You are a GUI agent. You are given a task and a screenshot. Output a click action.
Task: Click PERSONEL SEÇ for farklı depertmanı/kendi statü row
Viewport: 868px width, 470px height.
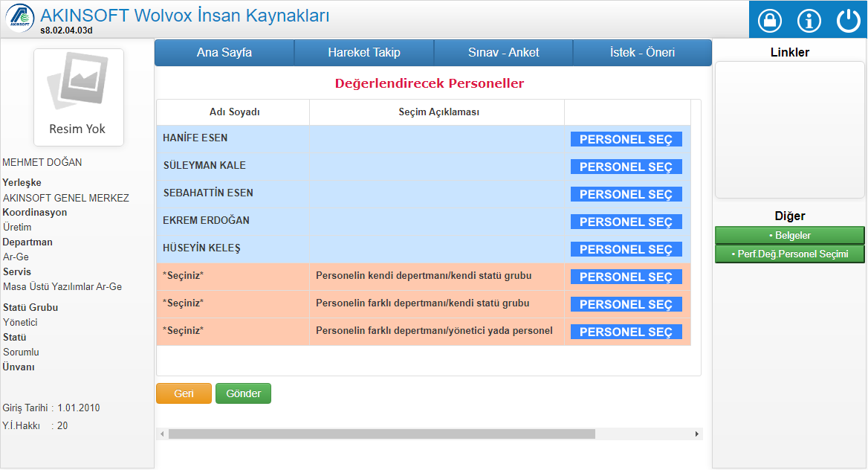click(x=626, y=304)
